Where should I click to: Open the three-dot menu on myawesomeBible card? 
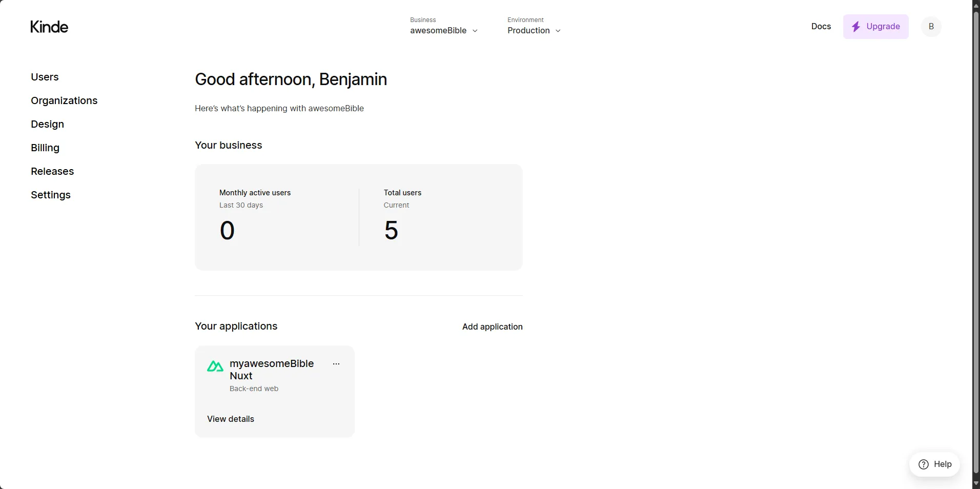pos(336,364)
